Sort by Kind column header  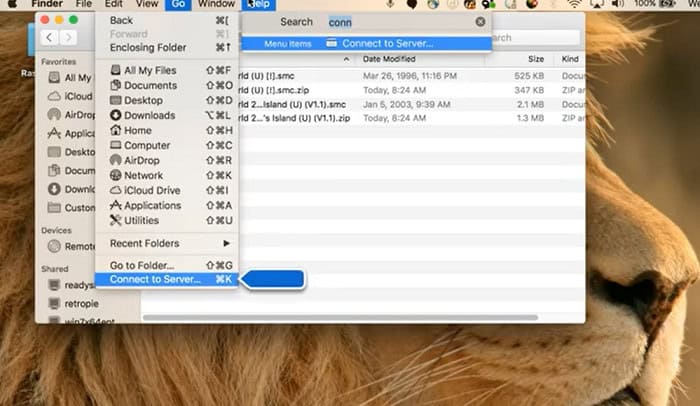click(570, 59)
